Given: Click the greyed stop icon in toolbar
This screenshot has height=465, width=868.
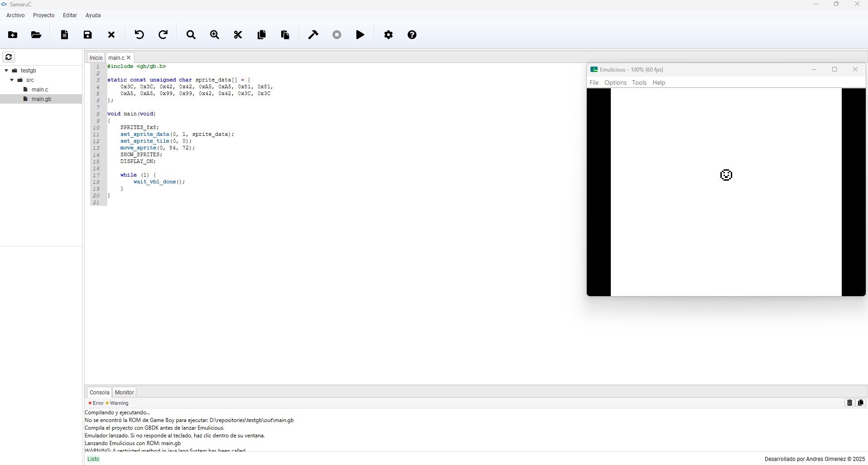Looking at the screenshot, I should click(337, 35).
